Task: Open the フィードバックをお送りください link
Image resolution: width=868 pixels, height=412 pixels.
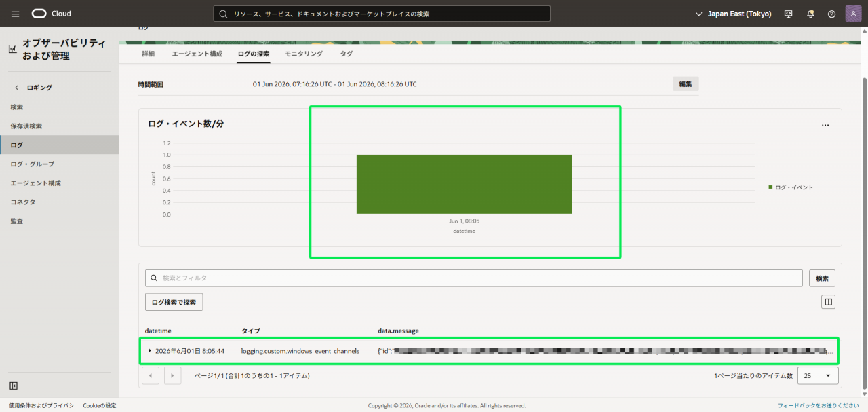Action: pyautogui.click(x=818, y=405)
